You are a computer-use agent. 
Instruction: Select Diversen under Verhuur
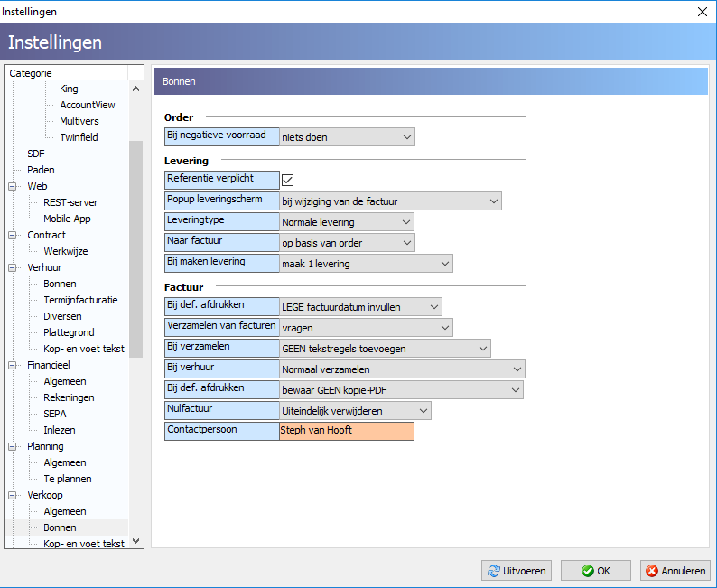[62, 316]
